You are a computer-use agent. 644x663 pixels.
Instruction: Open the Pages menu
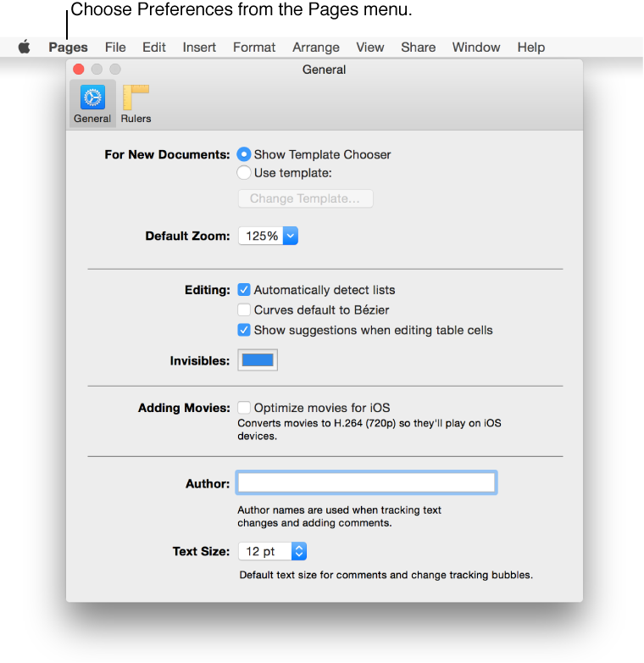point(68,47)
